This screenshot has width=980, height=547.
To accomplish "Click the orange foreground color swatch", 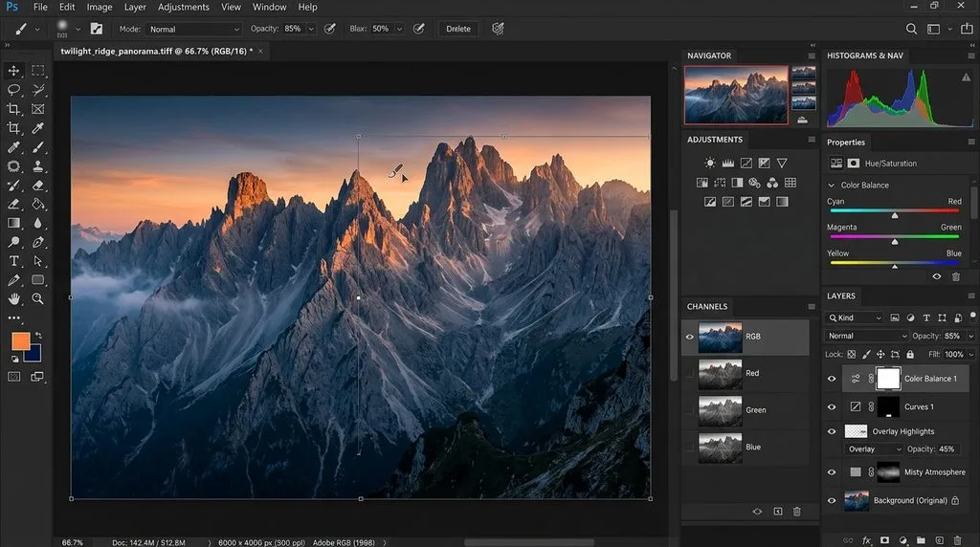I will pyautogui.click(x=20, y=341).
